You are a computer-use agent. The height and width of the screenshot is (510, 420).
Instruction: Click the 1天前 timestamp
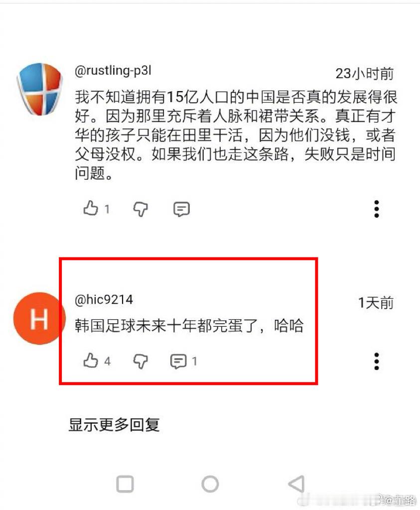click(376, 303)
